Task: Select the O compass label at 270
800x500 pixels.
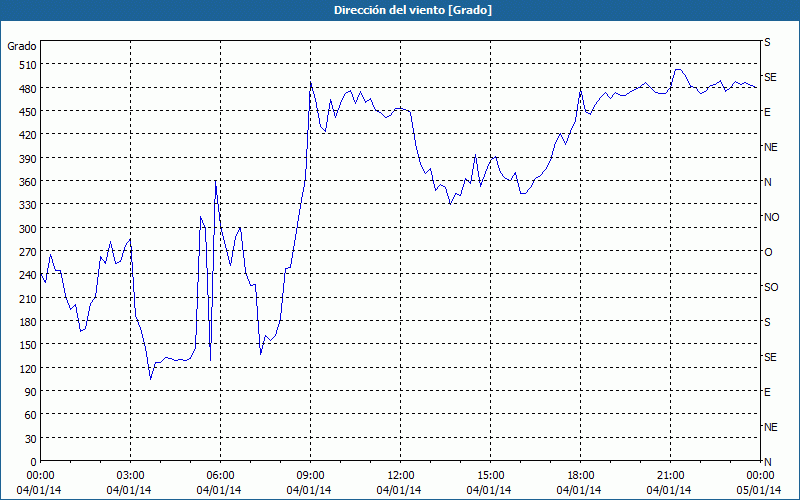Action: coord(768,253)
